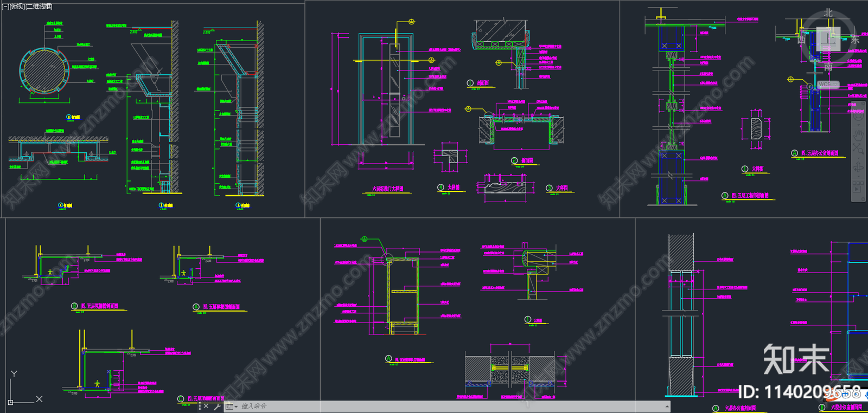
Task: Click the 南 direction on the ViewCube
Action: 828,67
